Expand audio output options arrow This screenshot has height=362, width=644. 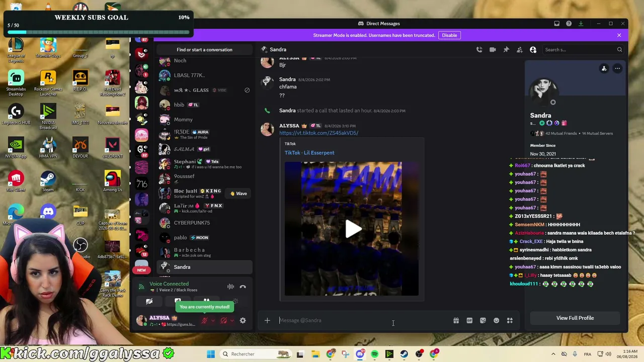tap(232, 320)
